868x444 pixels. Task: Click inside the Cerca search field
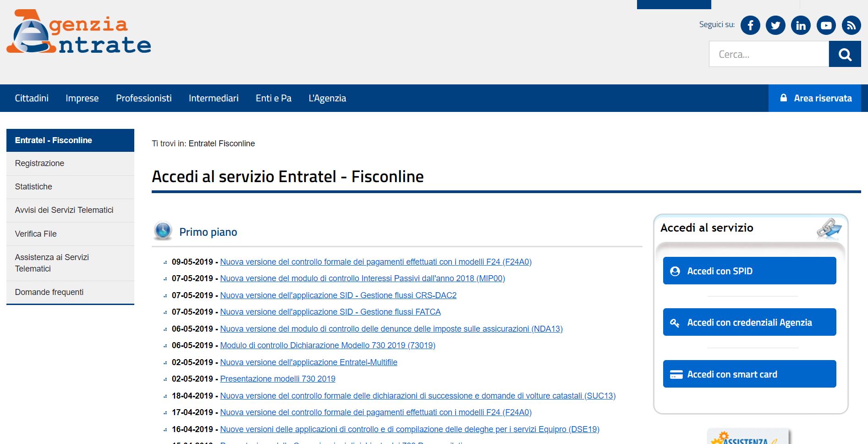769,54
